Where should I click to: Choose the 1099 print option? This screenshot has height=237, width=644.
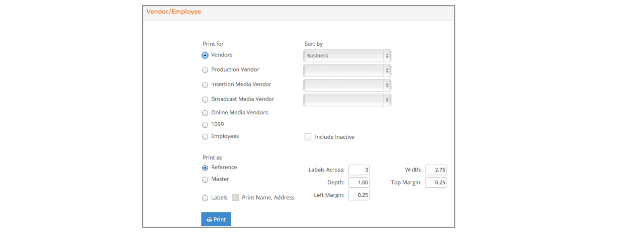point(205,125)
